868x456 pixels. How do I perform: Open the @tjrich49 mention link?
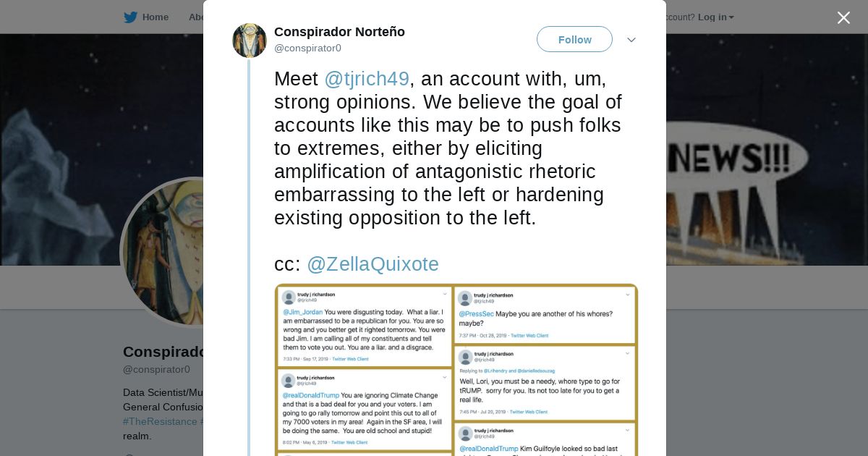(367, 79)
